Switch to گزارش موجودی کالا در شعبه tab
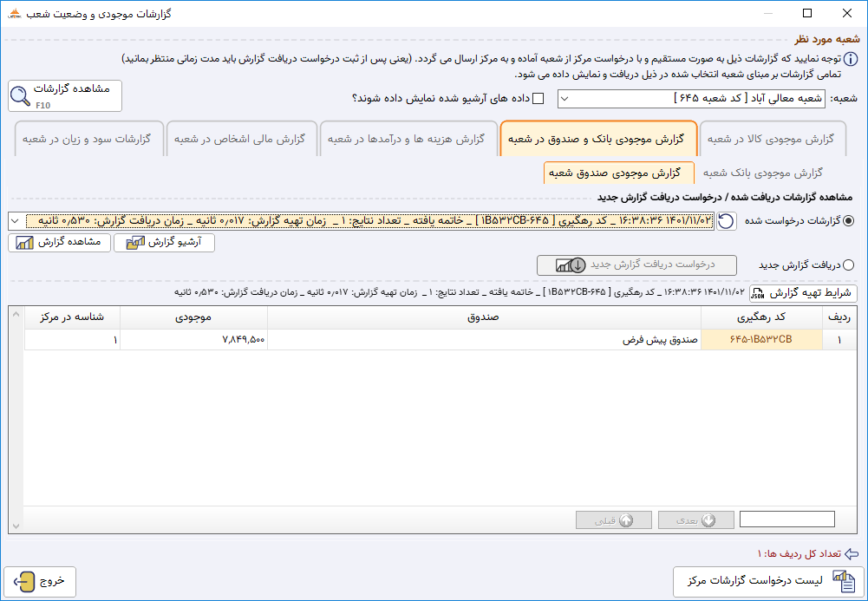The height and width of the screenshot is (601, 868). tap(772, 139)
